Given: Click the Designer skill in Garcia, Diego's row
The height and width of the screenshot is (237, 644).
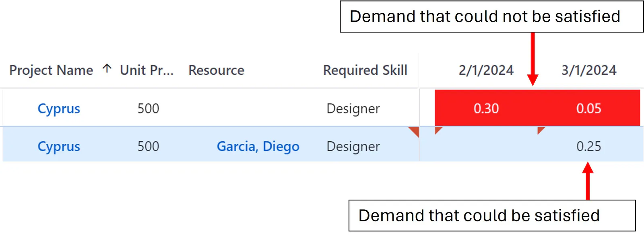Looking at the screenshot, I should click(353, 146).
